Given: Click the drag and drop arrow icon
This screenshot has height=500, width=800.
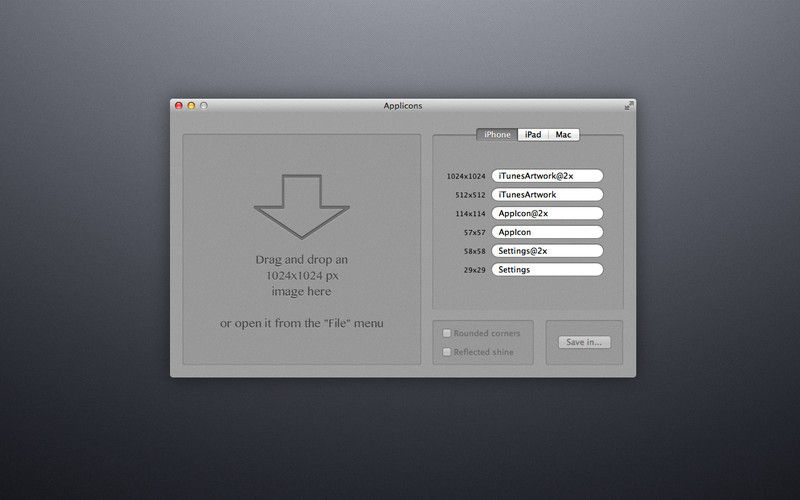Looking at the screenshot, I should coord(302,206).
